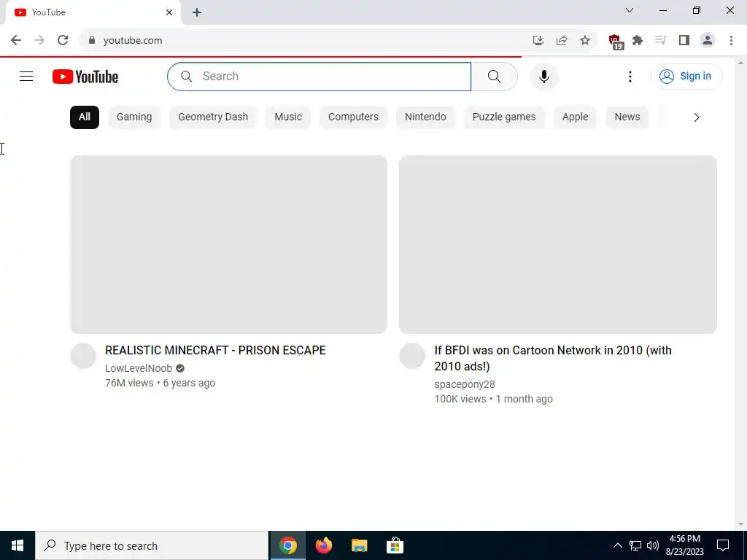Select the News category chip
The image size is (747, 560).
(627, 117)
